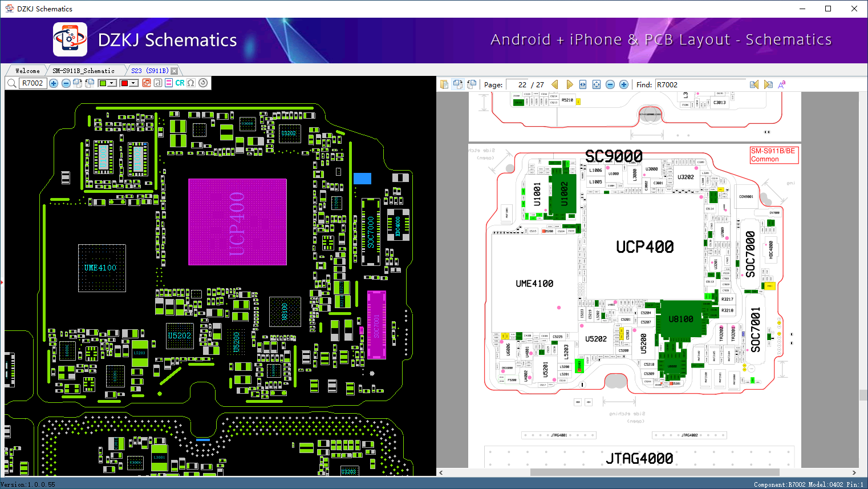This screenshot has height=489, width=868.
Task: Rotate schematic page clockwise
Action: 458,84
